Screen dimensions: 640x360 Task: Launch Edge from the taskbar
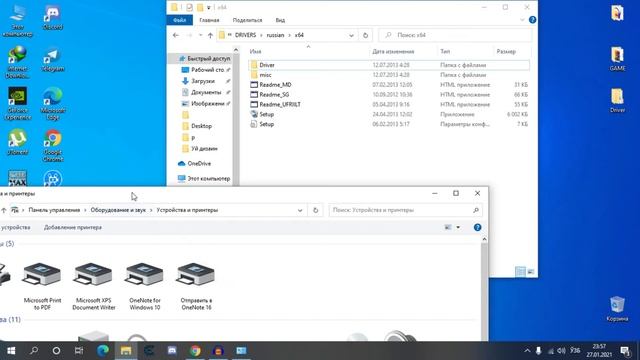click(103, 351)
